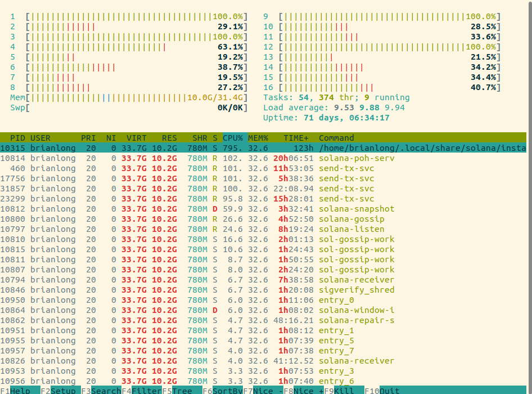Select sol-gossip-work process PID 10807

pos(263,270)
